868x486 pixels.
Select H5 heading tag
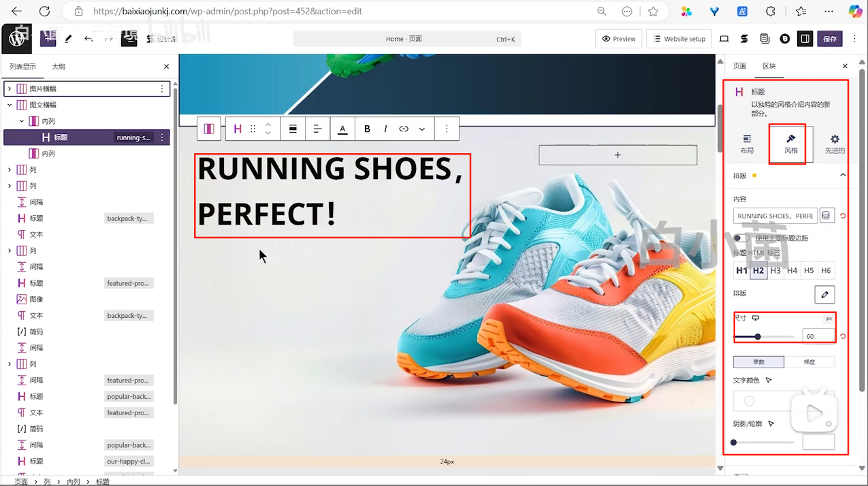pos(809,270)
